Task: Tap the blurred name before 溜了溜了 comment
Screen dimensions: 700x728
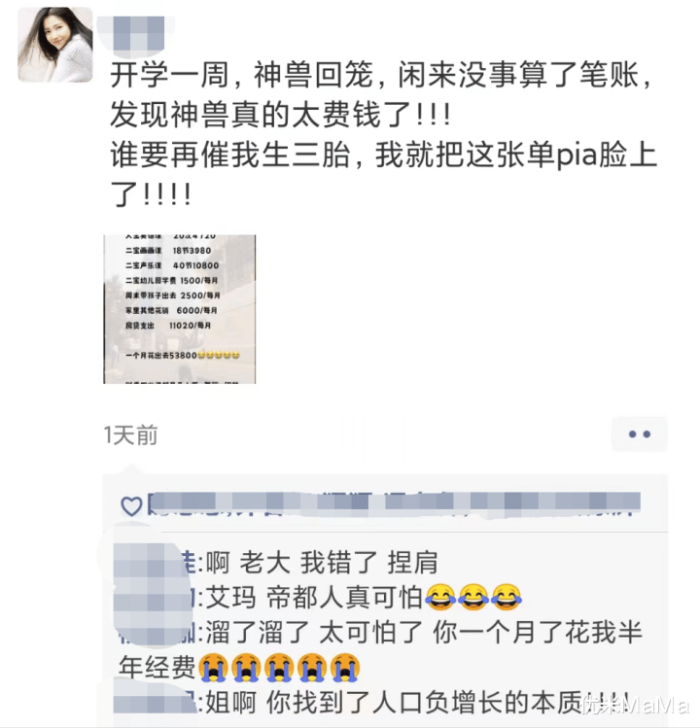Action: (157, 633)
